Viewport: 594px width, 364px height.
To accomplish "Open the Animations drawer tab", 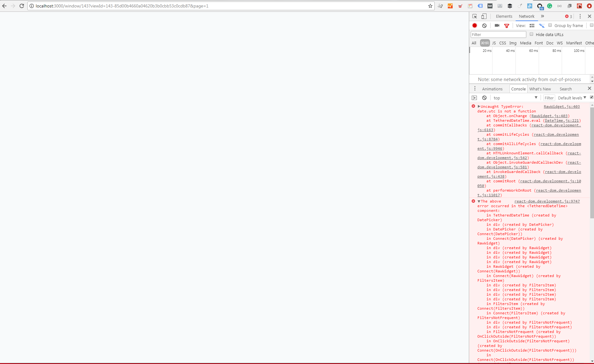I will (492, 89).
